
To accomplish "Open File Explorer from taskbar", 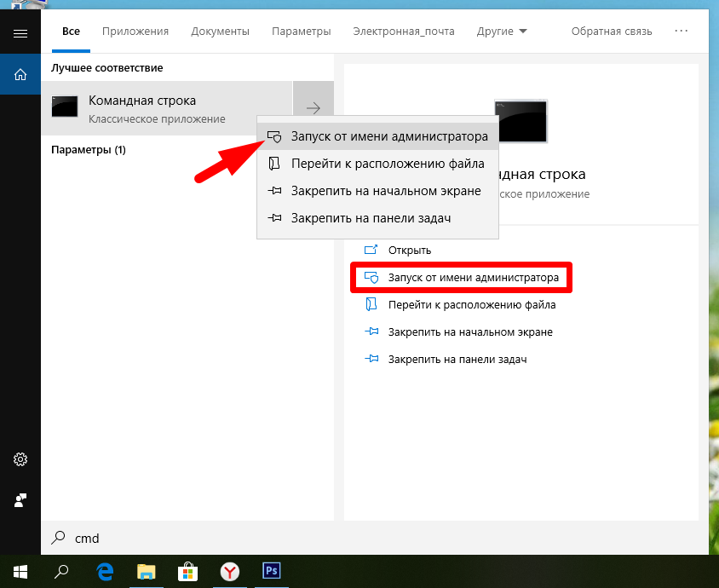I will pos(147,572).
